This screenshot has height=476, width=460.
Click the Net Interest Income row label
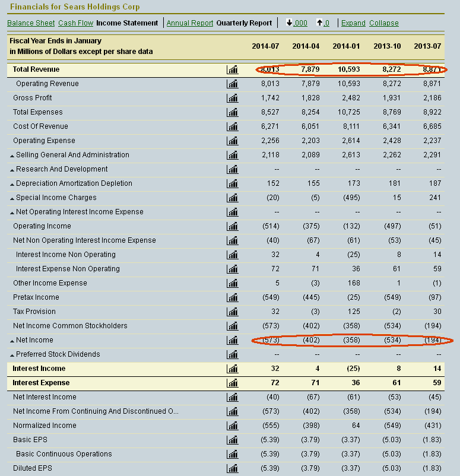pyautogui.click(x=45, y=397)
